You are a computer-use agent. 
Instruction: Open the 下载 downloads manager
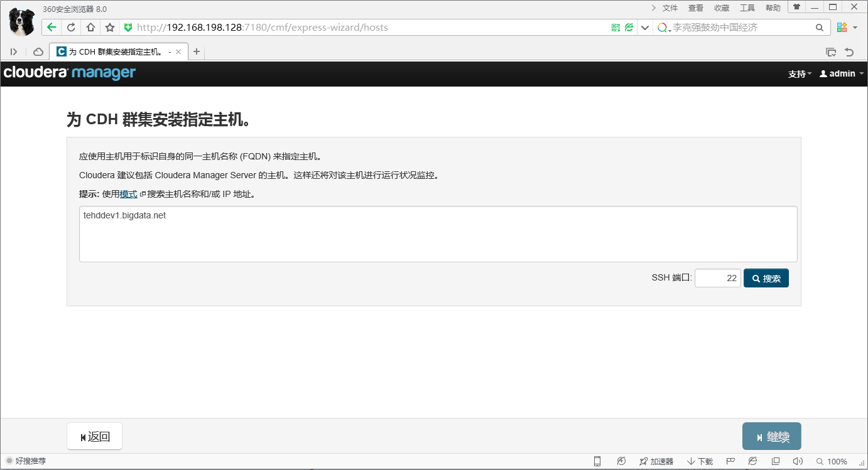[x=700, y=461]
